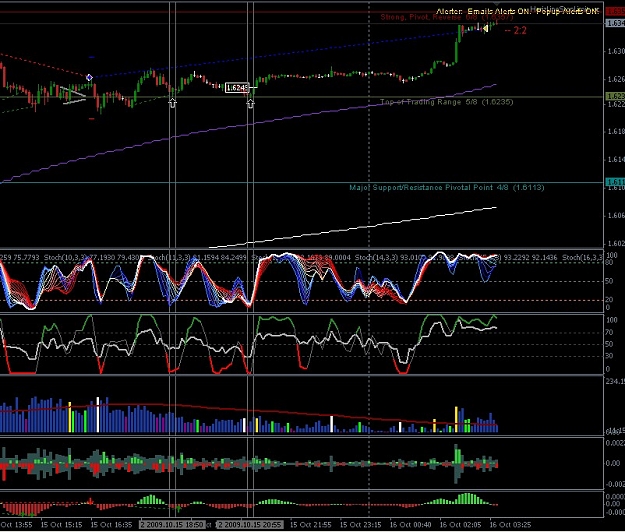Image resolution: width=625 pixels, height=532 pixels.
Task: Select the blue dashed trendline
Action: (275, 55)
